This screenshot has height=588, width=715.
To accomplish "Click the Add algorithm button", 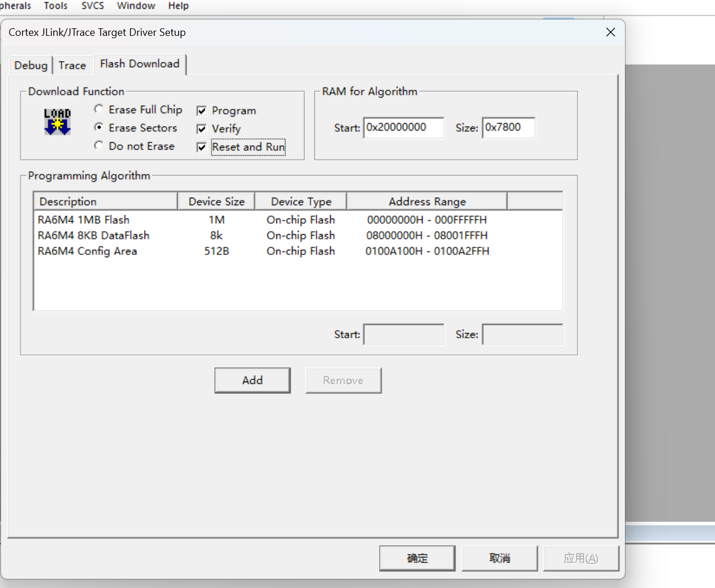I will click(253, 380).
